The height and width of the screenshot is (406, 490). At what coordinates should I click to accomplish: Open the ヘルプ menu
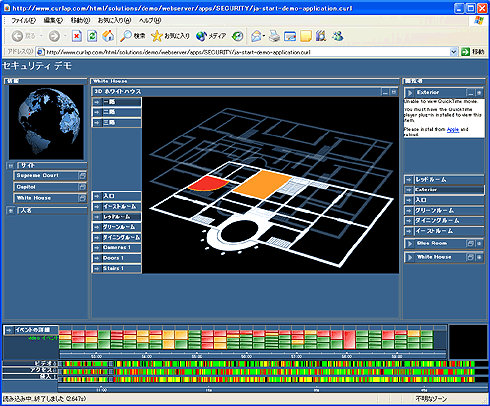click(150, 20)
